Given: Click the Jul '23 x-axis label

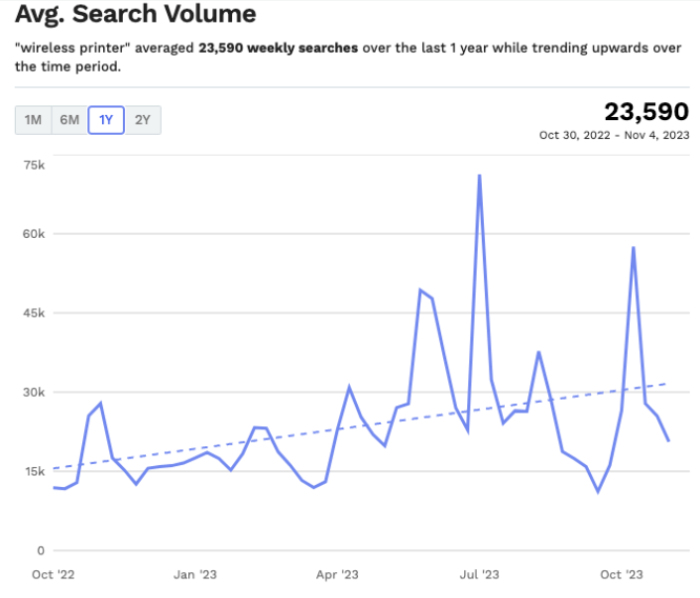Looking at the screenshot, I should point(481,574).
